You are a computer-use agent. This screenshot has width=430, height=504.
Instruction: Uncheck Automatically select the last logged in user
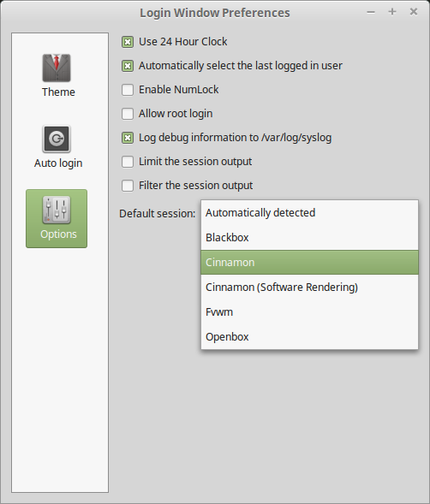[128, 66]
